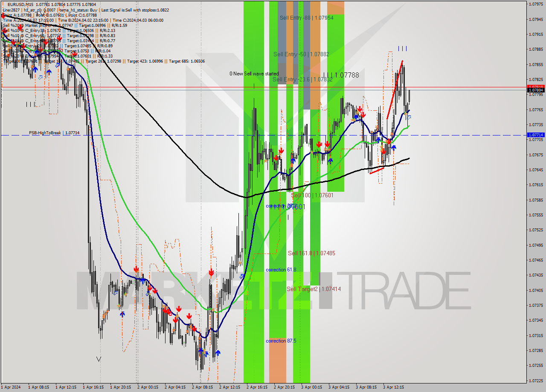The height and width of the screenshot is (392, 546).
Task: Click the 'Sell Entry -50 | 1.07882' label
Action: 301,55
